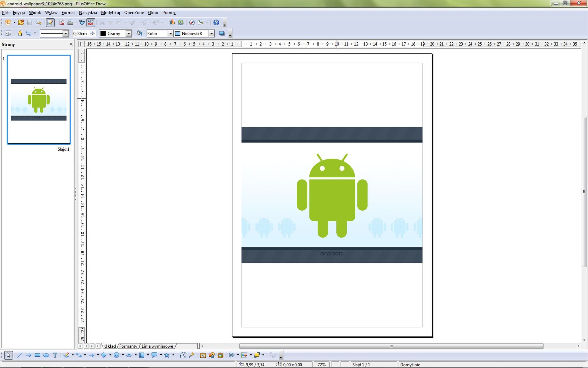Screen dimensions: 588x368
Task: Open the New document dropdown arrow
Action: [x=14, y=22]
